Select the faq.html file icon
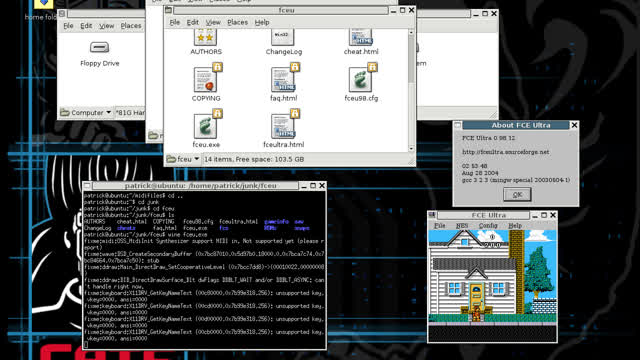Viewport: 640px width, 360px height. point(285,78)
